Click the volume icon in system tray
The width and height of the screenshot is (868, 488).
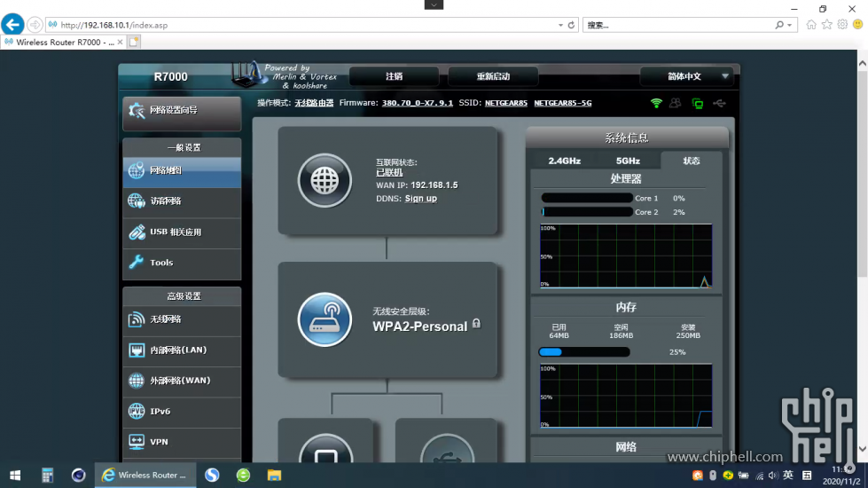point(773,476)
